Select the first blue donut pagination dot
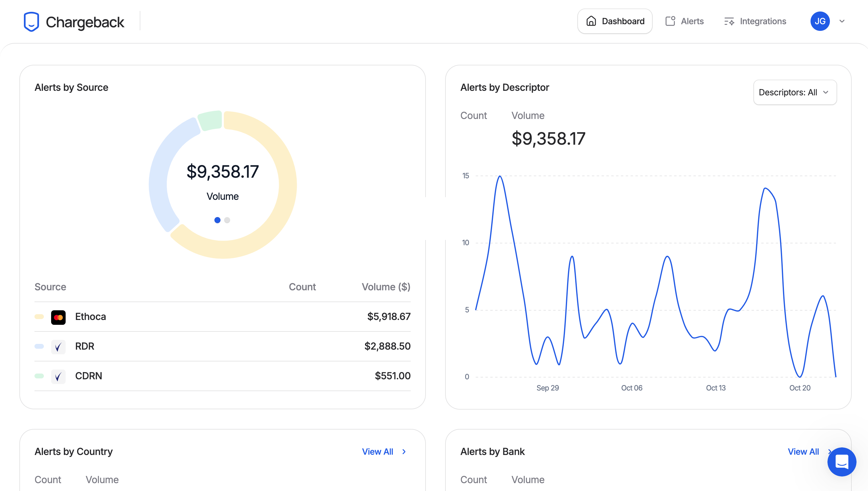 pyautogui.click(x=217, y=220)
